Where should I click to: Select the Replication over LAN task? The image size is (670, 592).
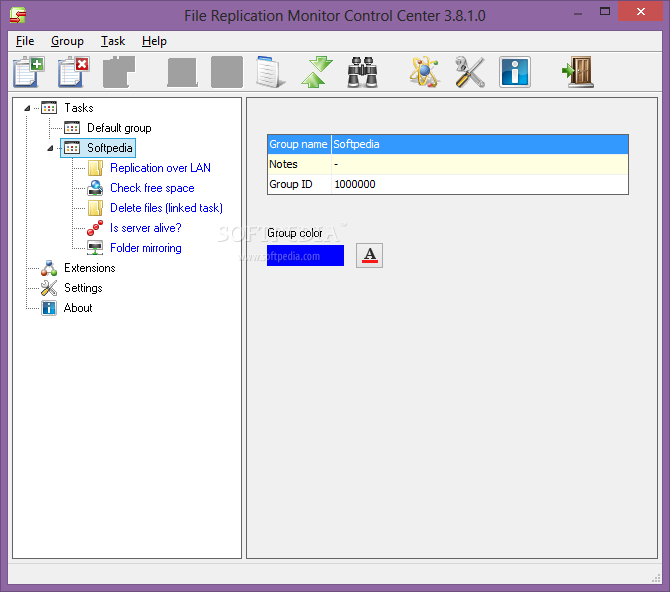coord(160,168)
